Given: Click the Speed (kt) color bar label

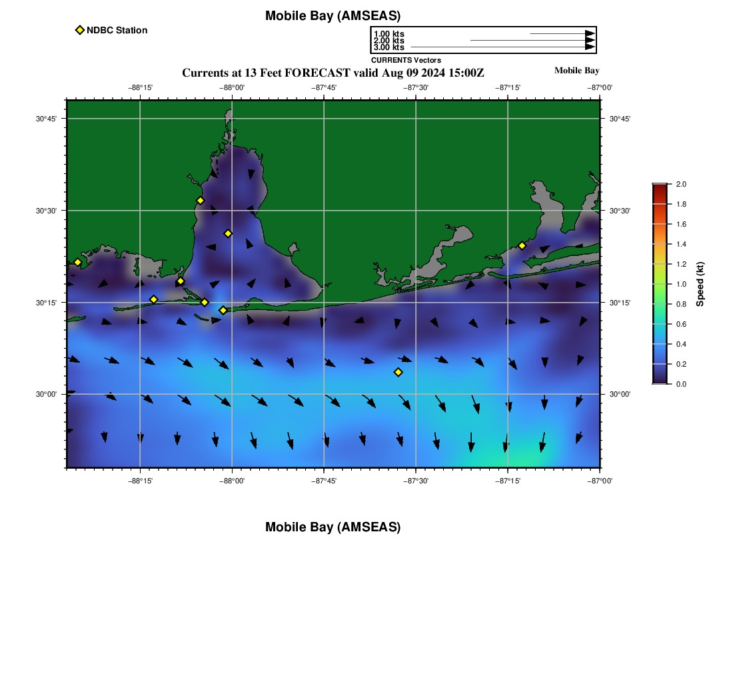Looking at the screenshot, I should pyautogui.click(x=700, y=284).
